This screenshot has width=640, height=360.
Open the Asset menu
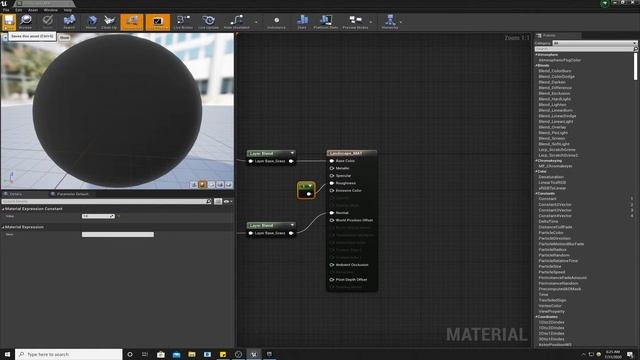(33, 10)
